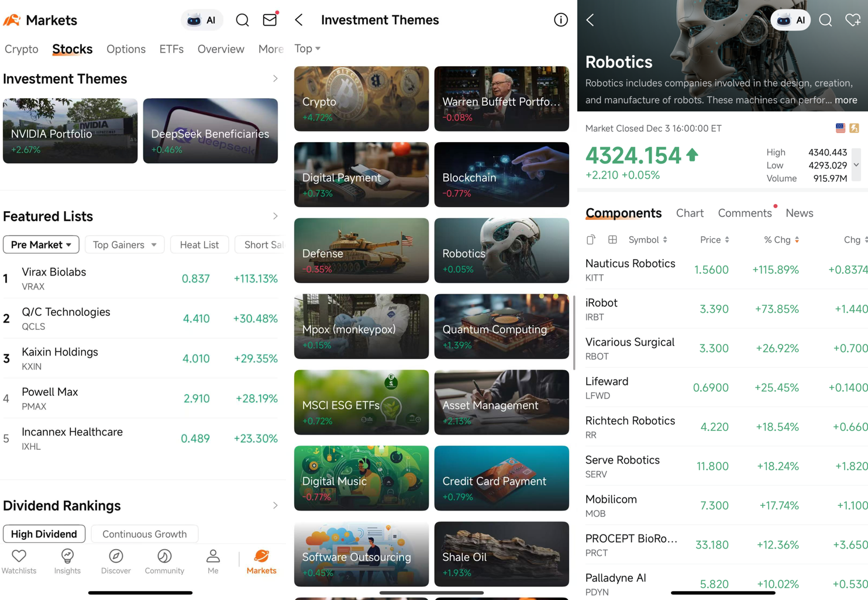
Task: Open the Discover compass in bottom navigation
Action: [x=116, y=561]
